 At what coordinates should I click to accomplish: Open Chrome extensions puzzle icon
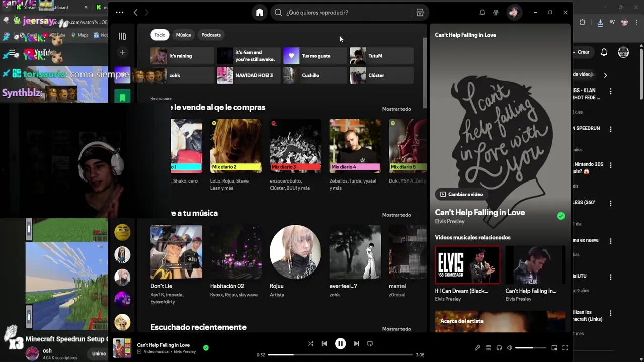583,23
